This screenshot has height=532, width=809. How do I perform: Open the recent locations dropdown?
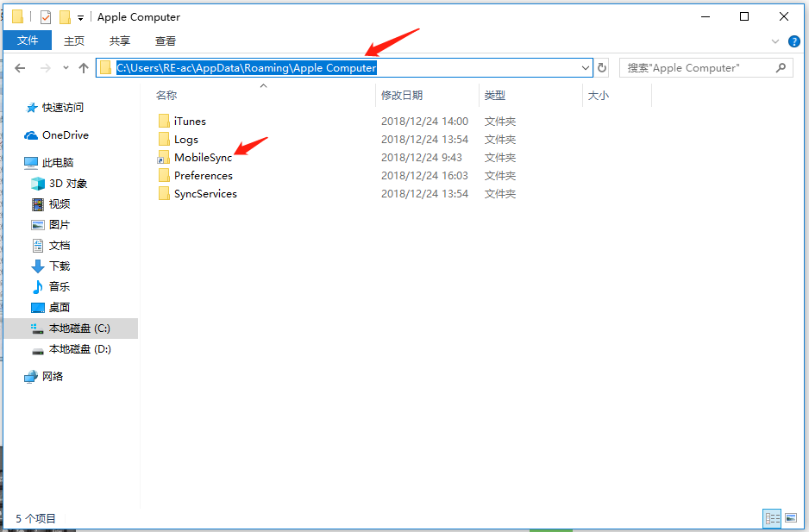tap(66, 68)
